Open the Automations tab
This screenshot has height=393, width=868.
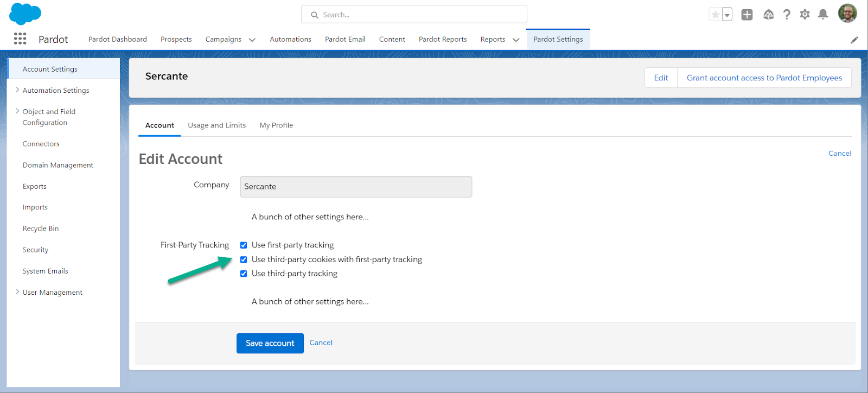click(x=291, y=39)
